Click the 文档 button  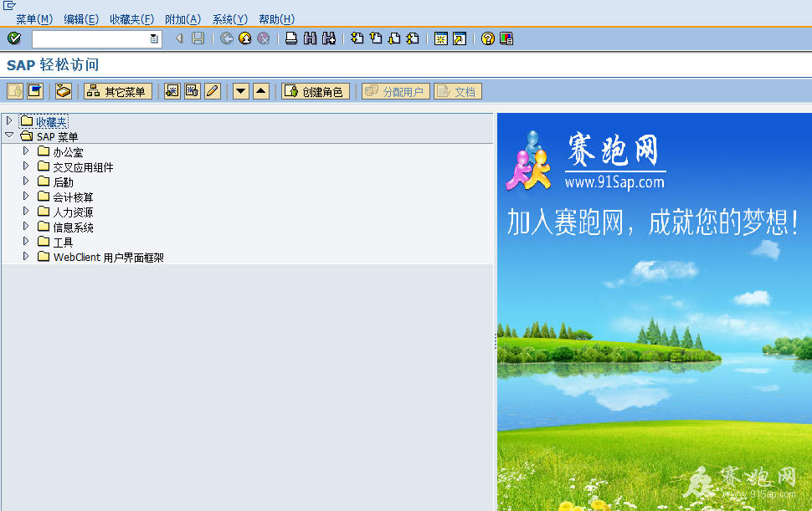point(458,91)
